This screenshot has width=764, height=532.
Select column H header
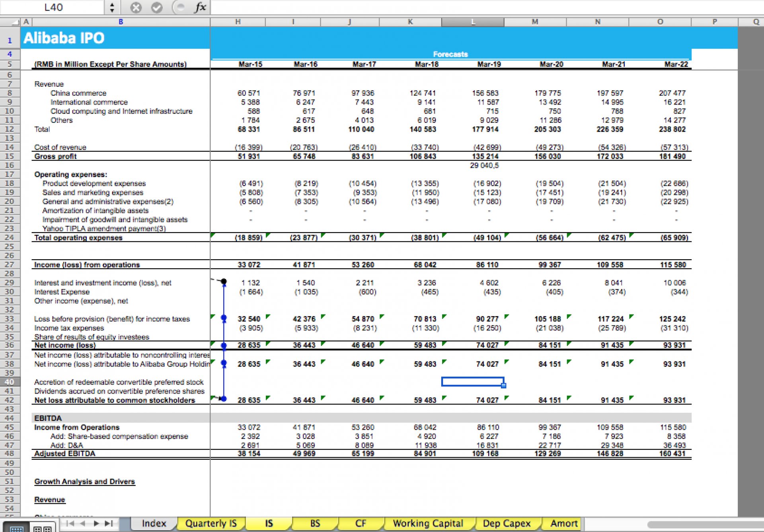click(x=238, y=22)
